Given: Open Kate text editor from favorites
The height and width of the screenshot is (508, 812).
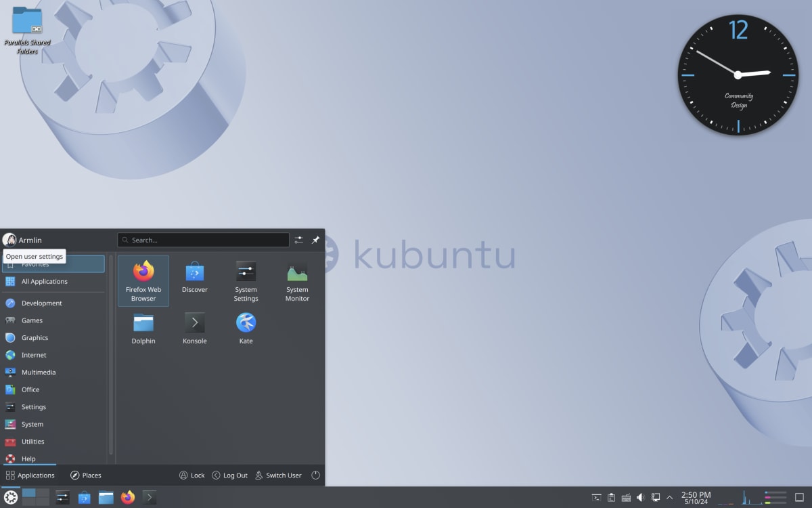Looking at the screenshot, I should pos(246,329).
